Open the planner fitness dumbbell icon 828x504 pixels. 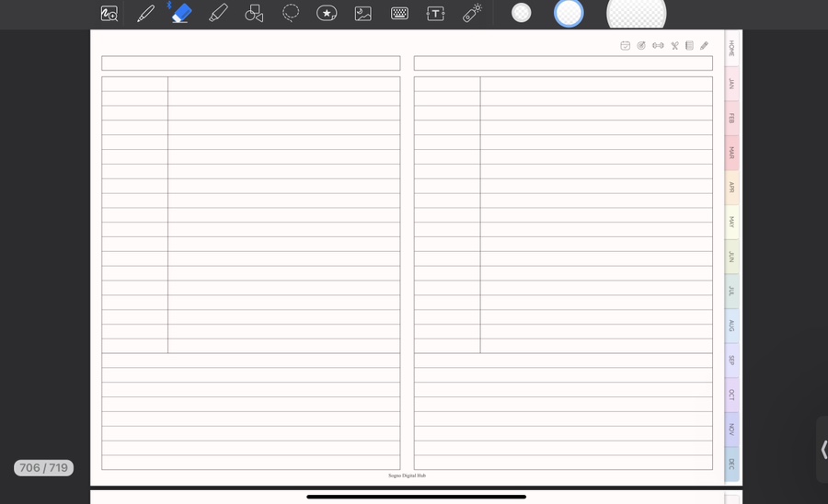pyautogui.click(x=658, y=45)
